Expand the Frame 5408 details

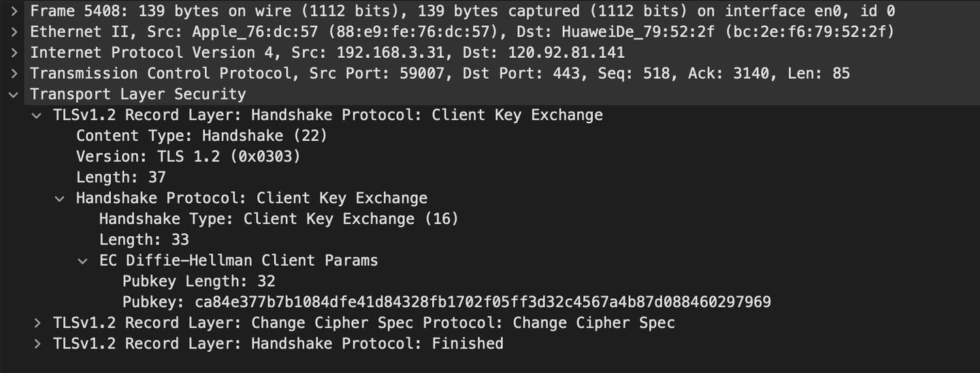click(14, 11)
